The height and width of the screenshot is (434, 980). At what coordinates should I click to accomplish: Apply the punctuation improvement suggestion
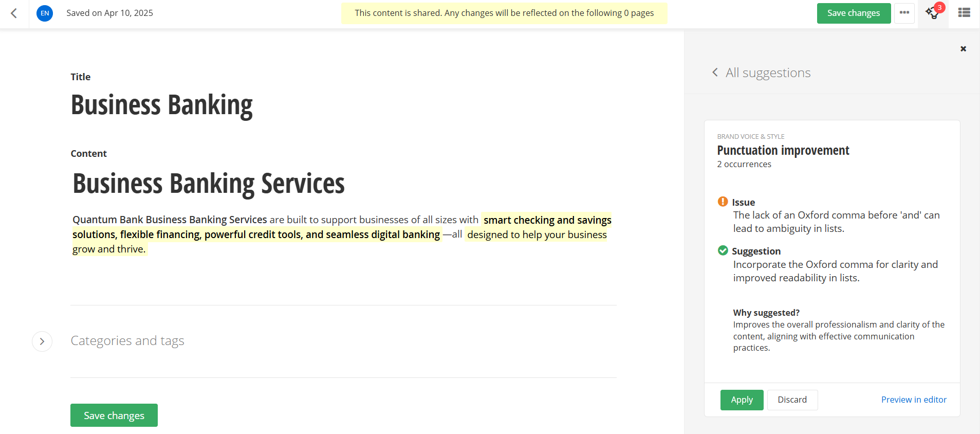tap(742, 400)
